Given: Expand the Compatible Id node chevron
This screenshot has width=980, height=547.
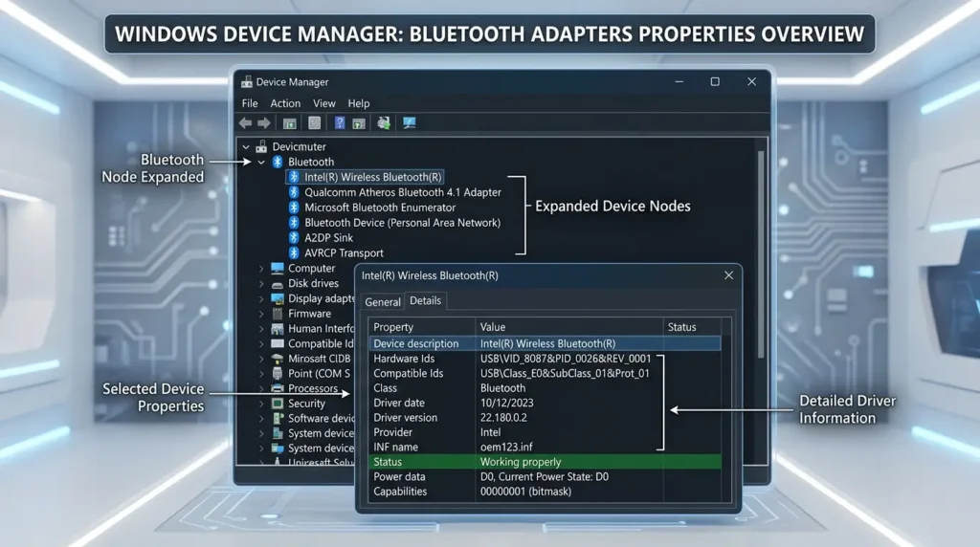Looking at the screenshot, I should click(261, 343).
